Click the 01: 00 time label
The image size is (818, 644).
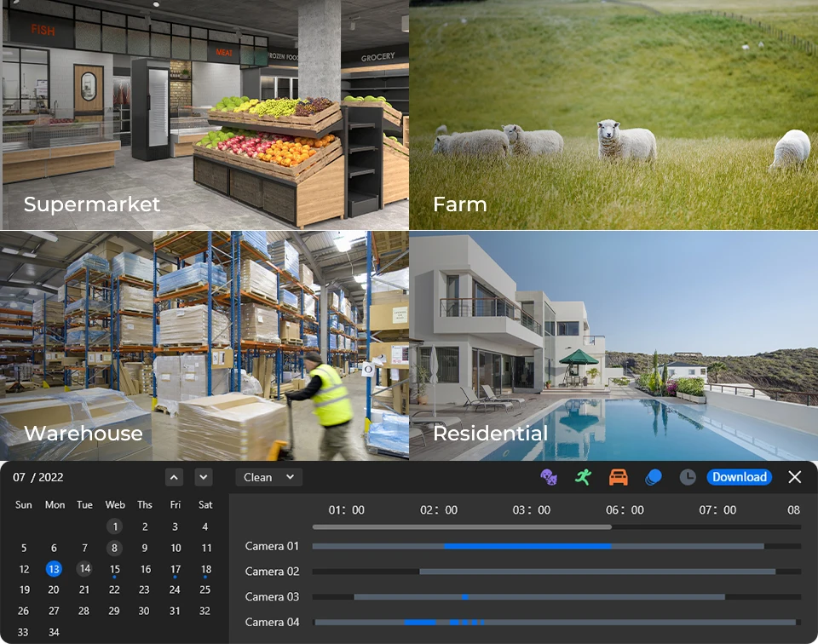[347, 510]
